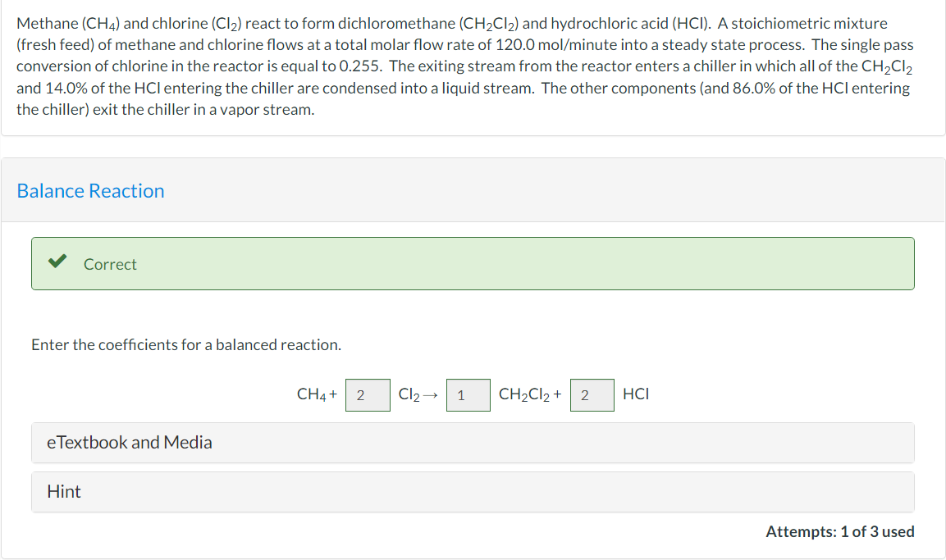This screenshot has width=946, height=560.
Task: Click the Cl2 label in the equation
Action: (408, 394)
